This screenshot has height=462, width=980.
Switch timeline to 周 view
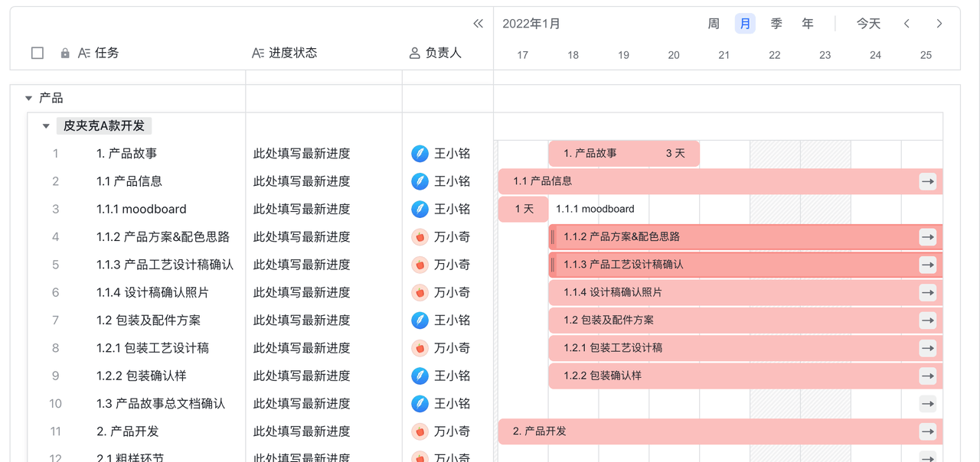(714, 24)
